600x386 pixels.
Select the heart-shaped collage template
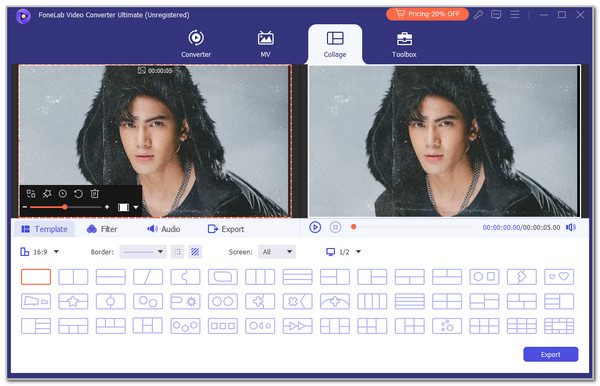559,277
